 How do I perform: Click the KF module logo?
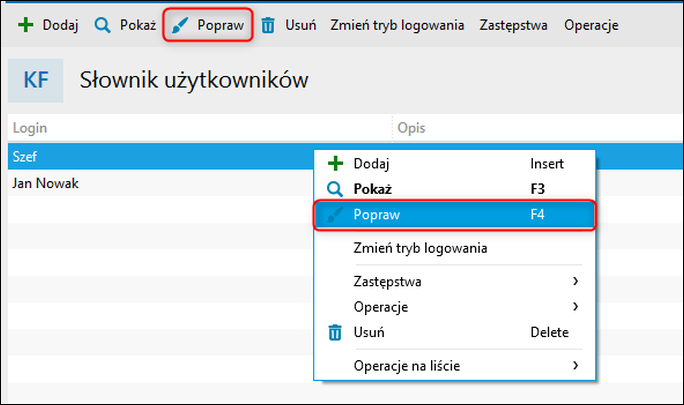tap(36, 80)
